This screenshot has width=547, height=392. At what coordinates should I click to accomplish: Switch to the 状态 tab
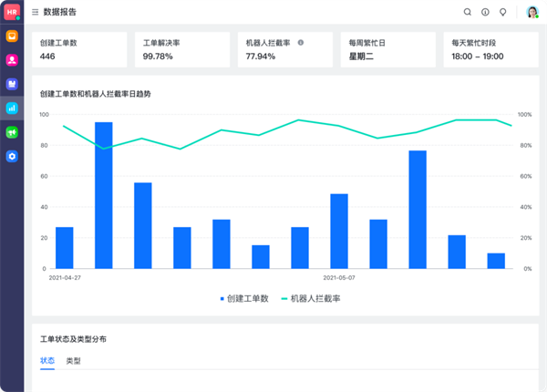click(47, 361)
